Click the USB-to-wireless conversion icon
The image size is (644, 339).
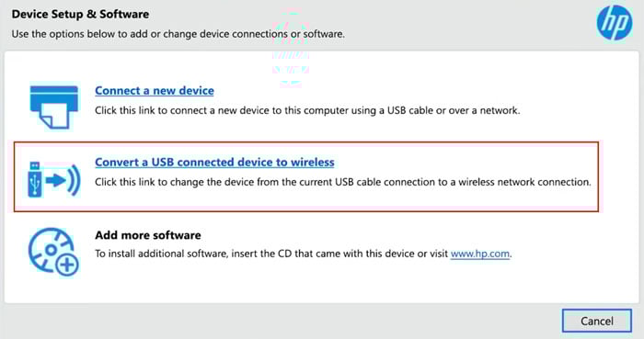[x=54, y=179]
